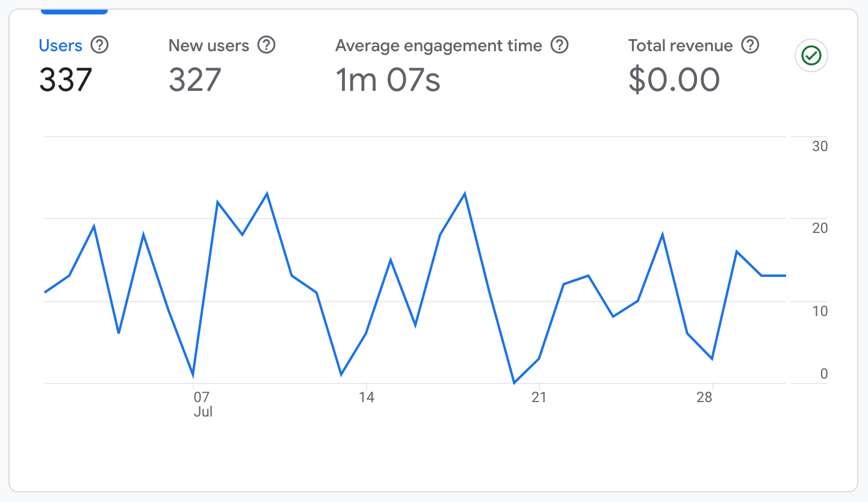Click the $0.00 revenue figure

tap(674, 80)
